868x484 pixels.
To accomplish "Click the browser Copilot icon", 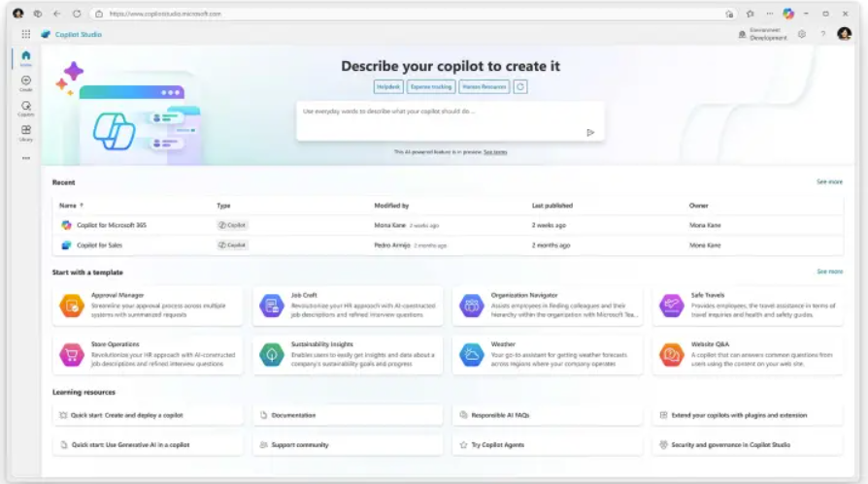I will coord(788,14).
